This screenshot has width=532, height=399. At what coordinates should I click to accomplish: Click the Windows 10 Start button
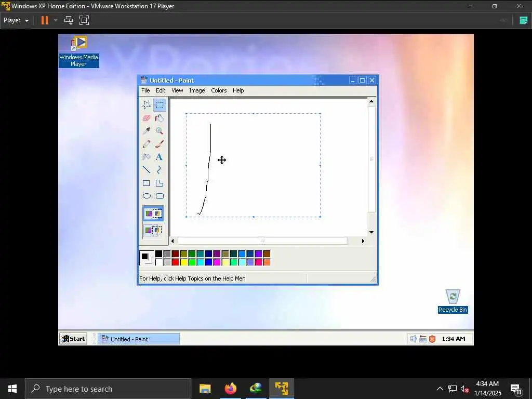tap(12, 389)
